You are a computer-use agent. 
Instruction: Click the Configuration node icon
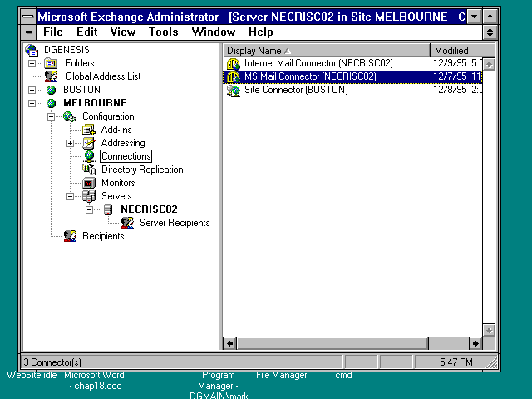70,116
